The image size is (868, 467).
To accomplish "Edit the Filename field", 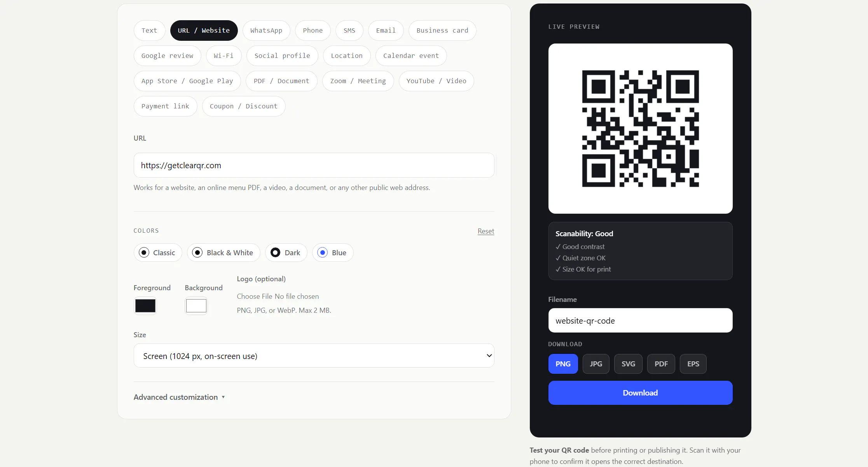I will [640, 321].
